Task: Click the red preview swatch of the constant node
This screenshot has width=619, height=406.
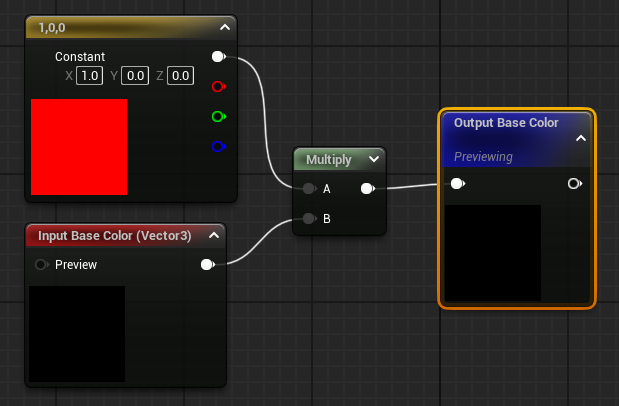Action: pyautogui.click(x=79, y=147)
